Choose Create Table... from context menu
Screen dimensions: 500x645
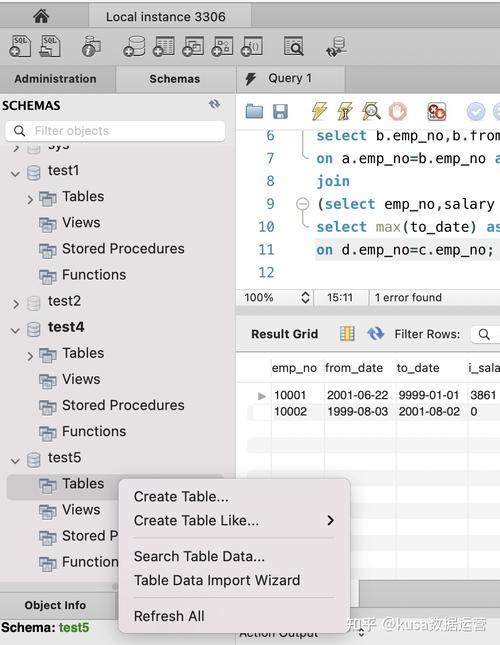(181, 497)
